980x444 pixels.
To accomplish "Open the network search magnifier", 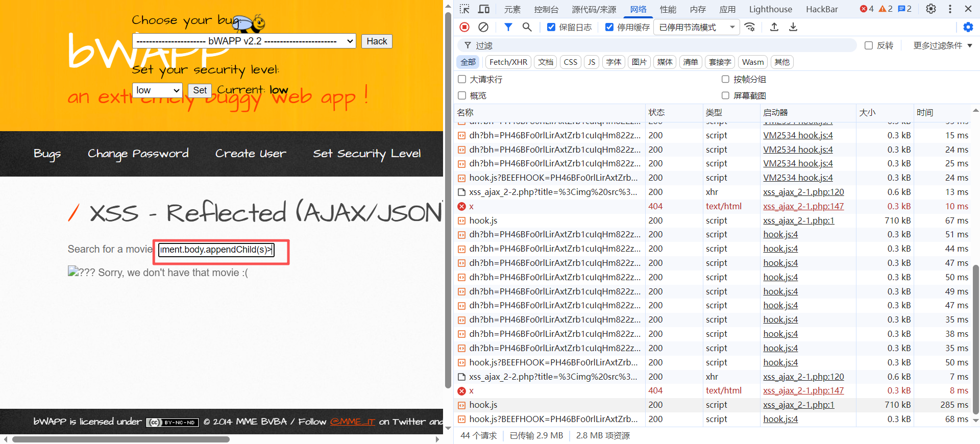I will click(x=527, y=27).
